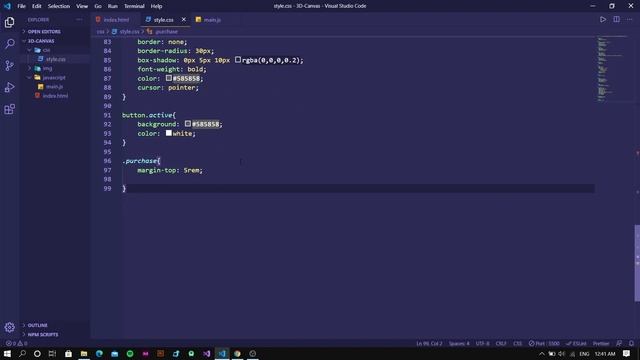
Task: Collapse the css folder
Action: point(46,50)
